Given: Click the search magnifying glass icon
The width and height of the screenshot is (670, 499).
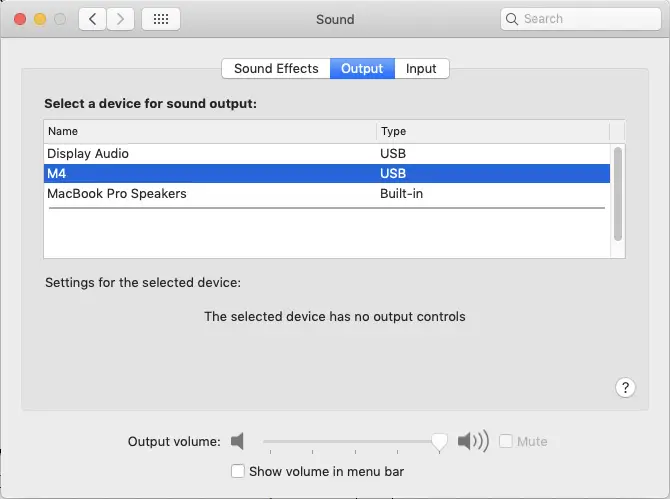Looking at the screenshot, I should click(514, 19).
